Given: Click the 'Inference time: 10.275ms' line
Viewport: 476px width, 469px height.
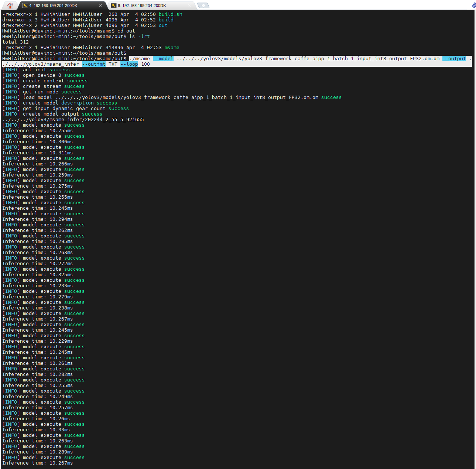Looking at the screenshot, I should 38,186.
